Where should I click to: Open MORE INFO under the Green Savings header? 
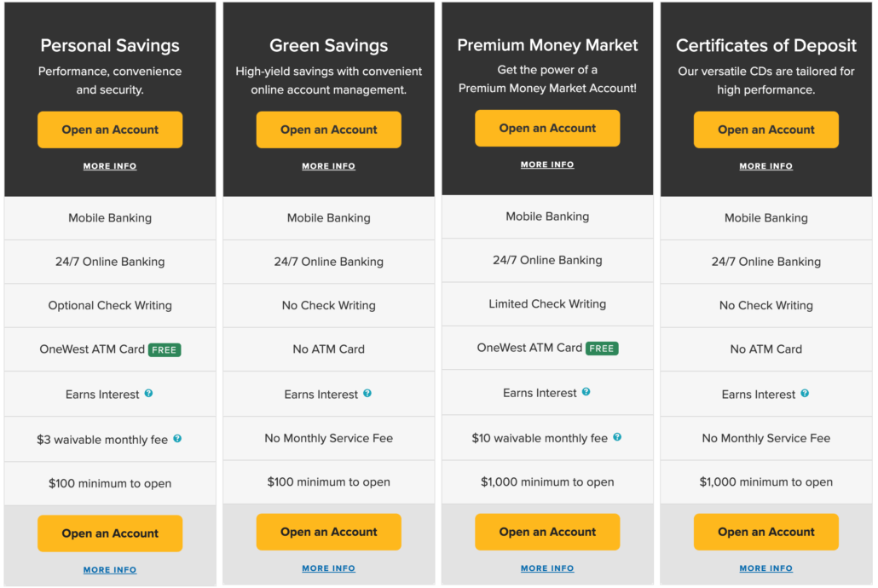point(328,166)
